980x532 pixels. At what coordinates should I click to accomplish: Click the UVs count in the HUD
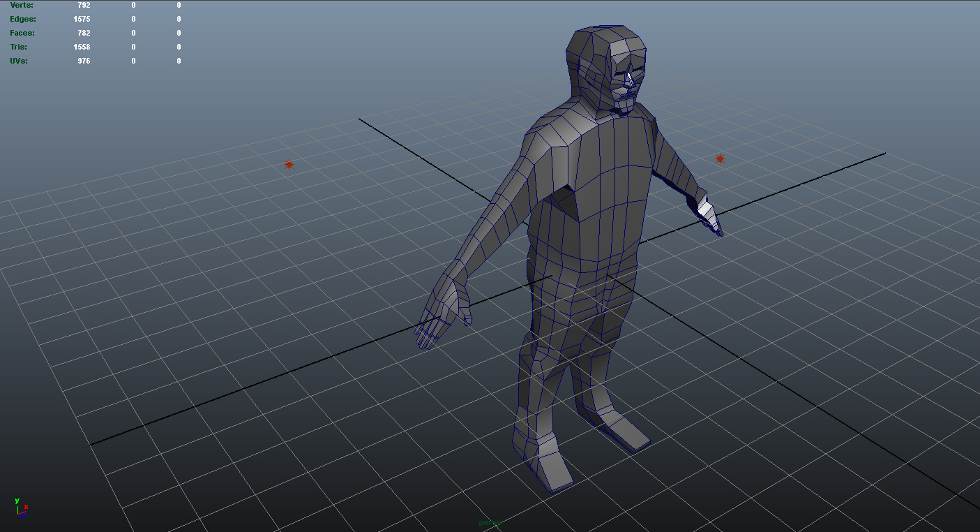pyautogui.click(x=82, y=61)
